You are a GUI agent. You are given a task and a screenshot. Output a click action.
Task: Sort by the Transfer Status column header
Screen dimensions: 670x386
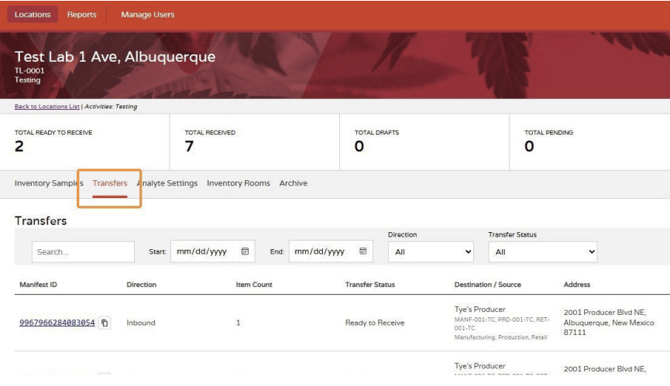(370, 285)
